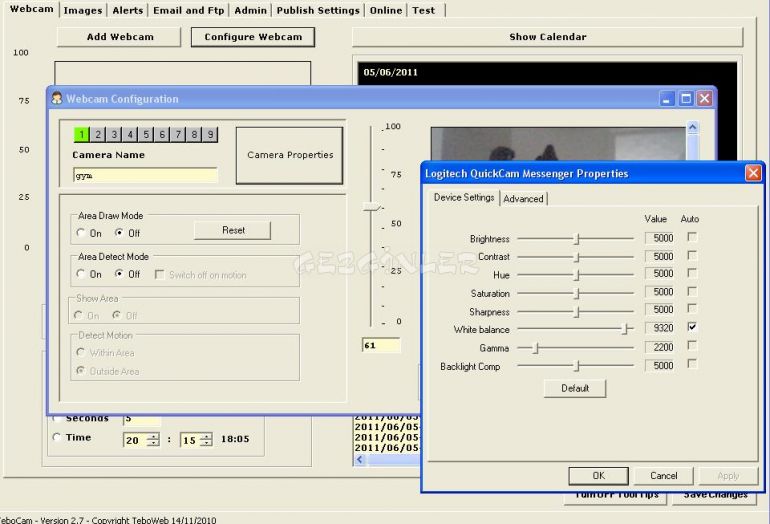The image size is (770, 524).
Task: Open the Test tab
Action: tap(424, 10)
